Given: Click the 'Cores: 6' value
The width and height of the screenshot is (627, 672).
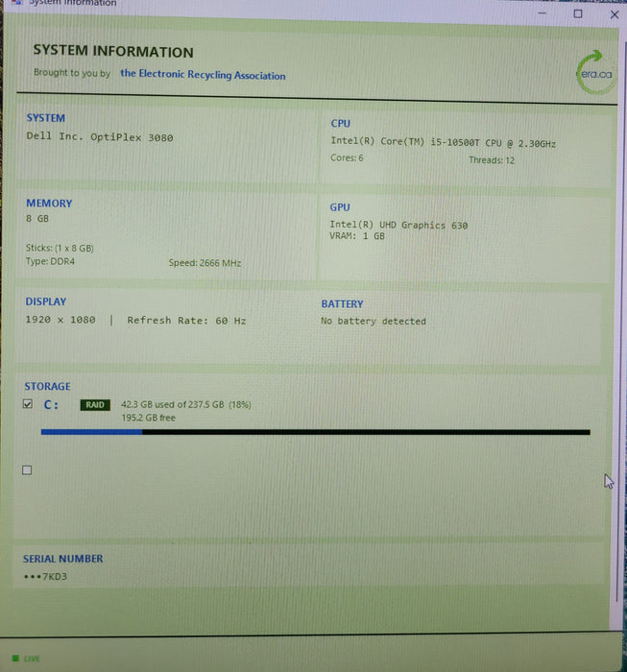Looking at the screenshot, I should (347, 158).
